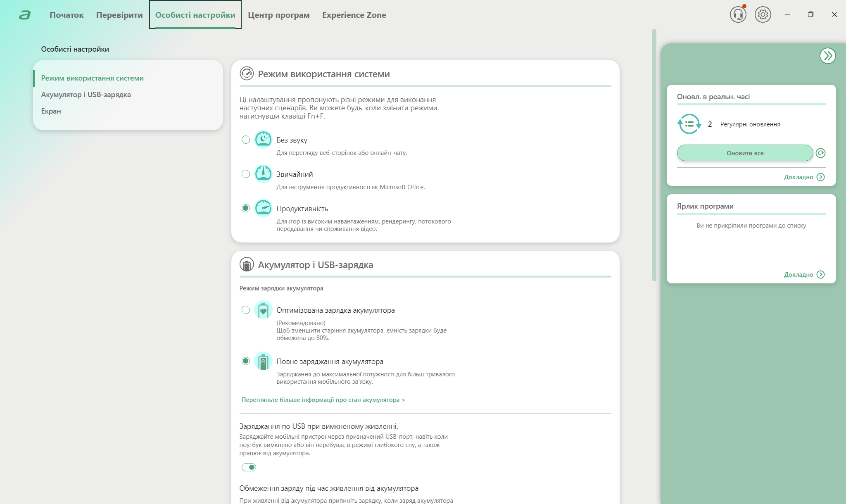
Task: Expand Докладно arrow in updates card
Action: click(x=820, y=177)
